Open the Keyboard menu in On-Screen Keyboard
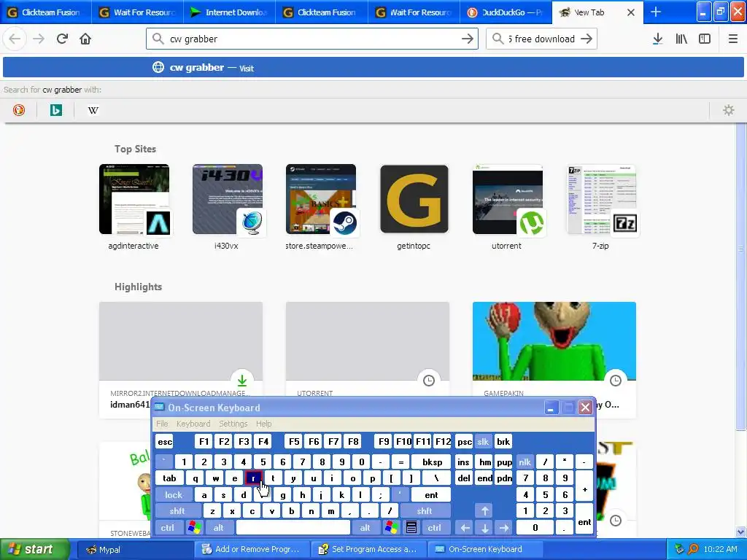This screenshot has height=560, width=747. pyautogui.click(x=193, y=424)
